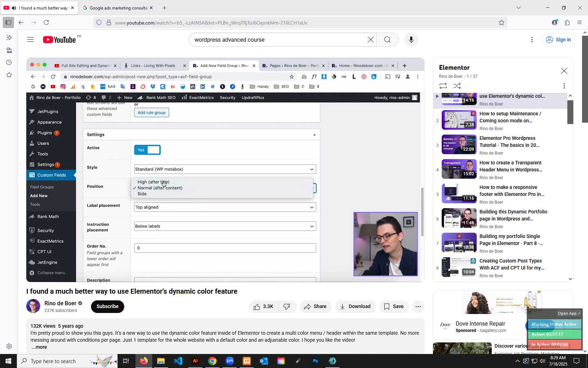The height and width of the screenshot is (368, 588).
Task: Open more actions below the video
Action: click(x=418, y=307)
